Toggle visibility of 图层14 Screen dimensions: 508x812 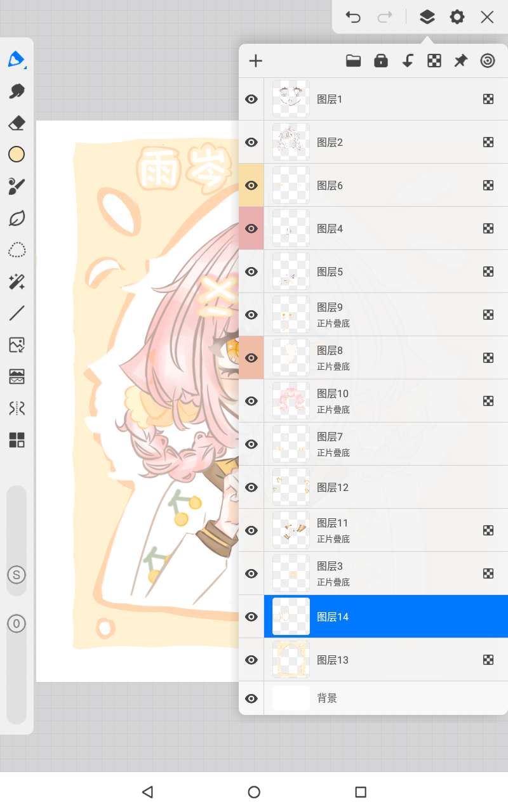click(251, 617)
